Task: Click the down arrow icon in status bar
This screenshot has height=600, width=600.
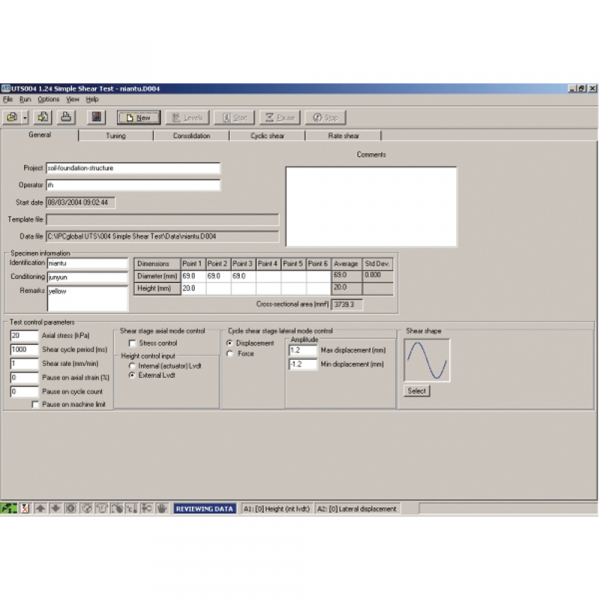Action: point(55,508)
